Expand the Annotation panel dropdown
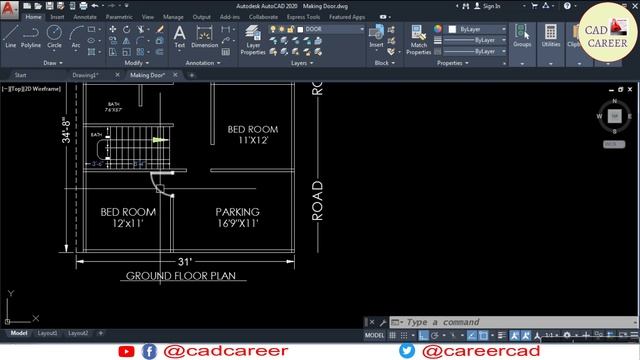Image resolution: width=640 pixels, height=360 pixels. pos(203,63)
